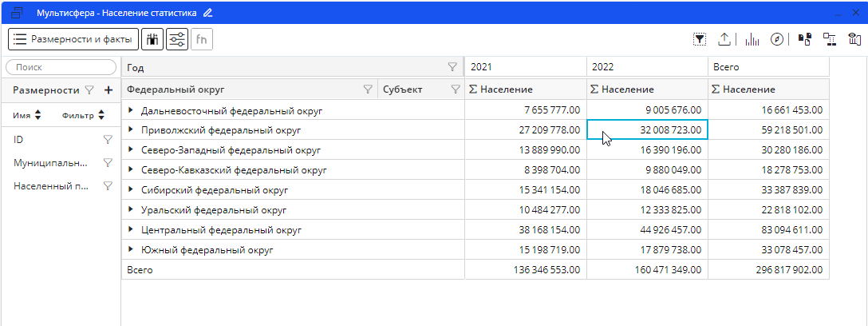The width and height of the screenshot is (868, 326).
Task: Open the bar chart icon
Action: pyautogui.click(x=752, y=39)
